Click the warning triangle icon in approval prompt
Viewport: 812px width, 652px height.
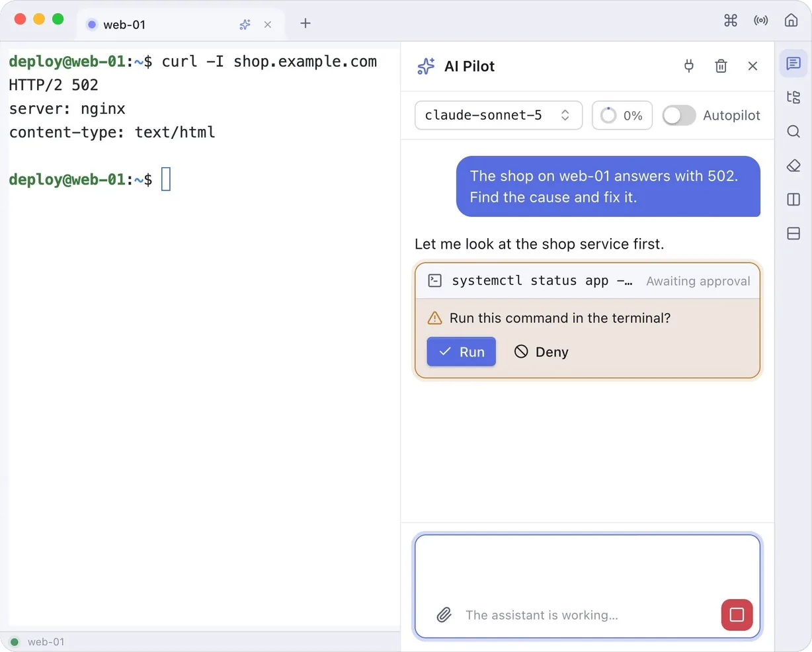435,318
